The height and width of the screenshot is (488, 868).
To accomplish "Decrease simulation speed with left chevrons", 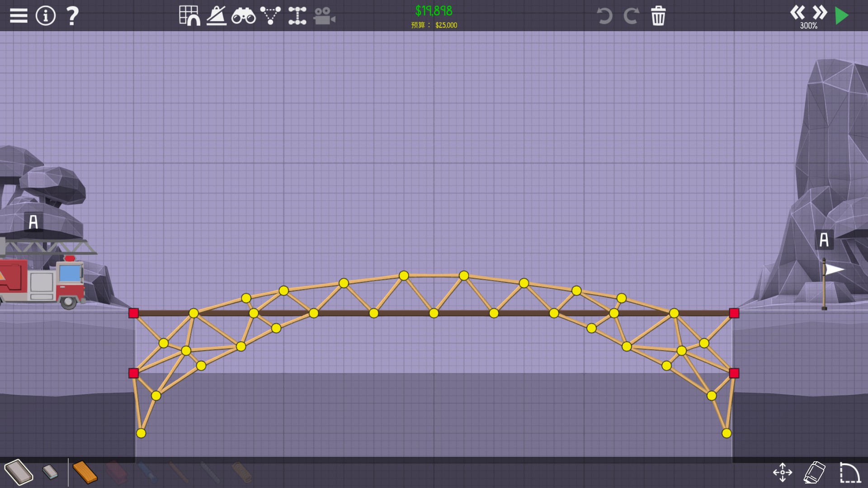I will click(797, 12).
